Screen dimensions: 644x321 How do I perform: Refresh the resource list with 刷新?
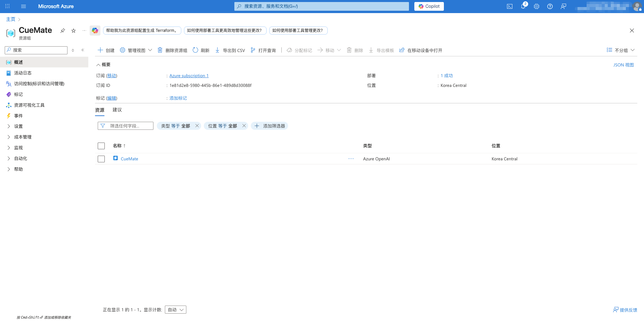tap(200, 50)
